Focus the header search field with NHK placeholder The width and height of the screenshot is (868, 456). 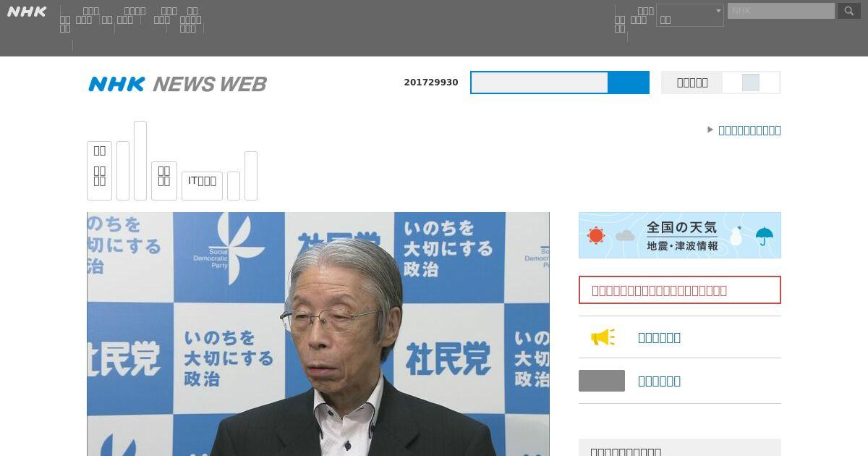pyautogui.click(x=781, y=11)
